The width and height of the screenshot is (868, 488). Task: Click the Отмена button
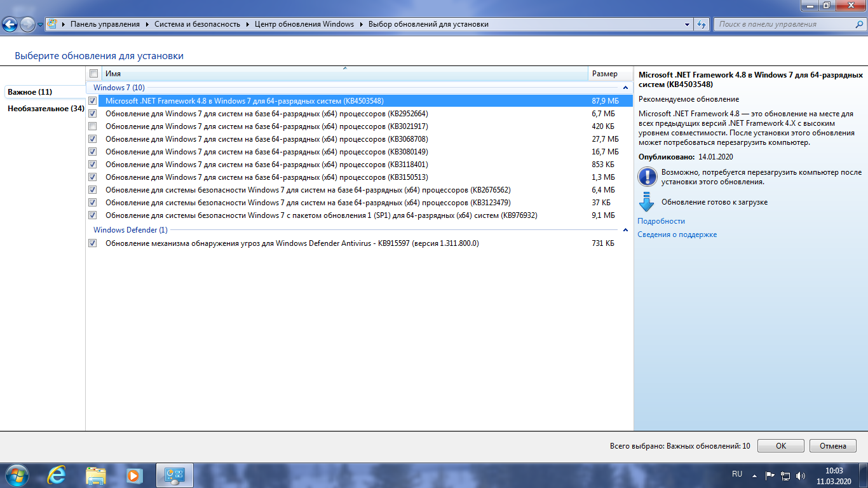(832, 446)
